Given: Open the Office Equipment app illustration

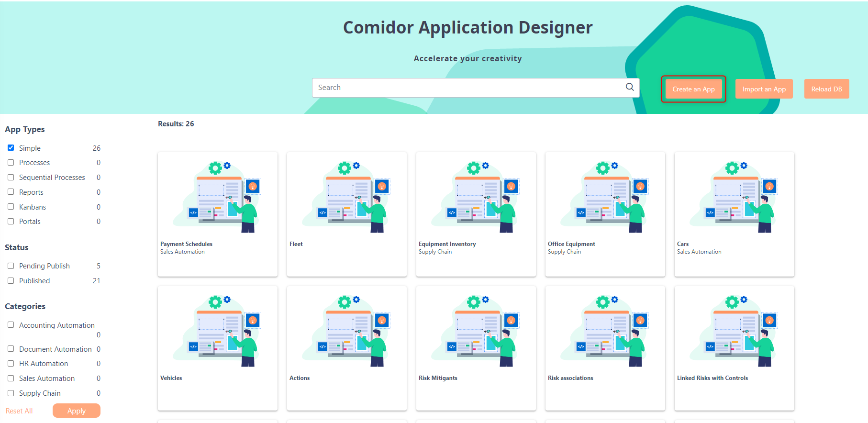Looking at the screenshot, I should 605,198.
